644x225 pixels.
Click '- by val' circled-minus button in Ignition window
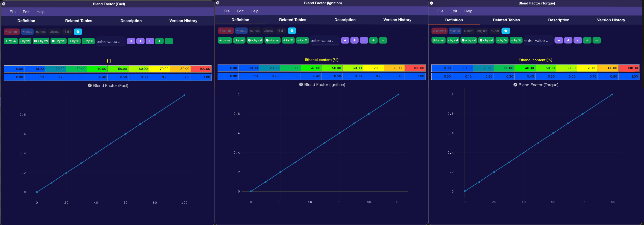272,40
